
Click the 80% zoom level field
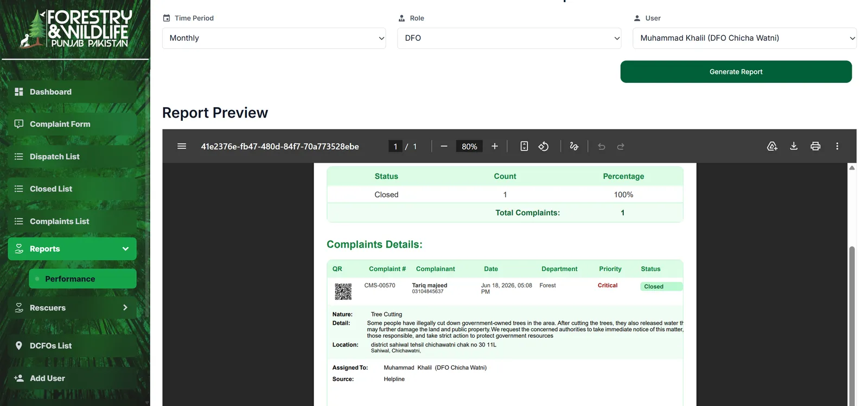(469, 146)
